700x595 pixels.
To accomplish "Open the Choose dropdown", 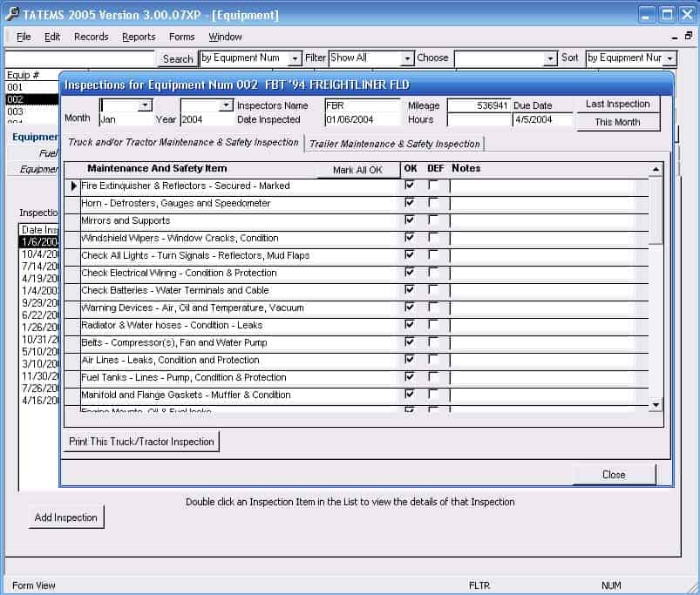I will [551, 57].
